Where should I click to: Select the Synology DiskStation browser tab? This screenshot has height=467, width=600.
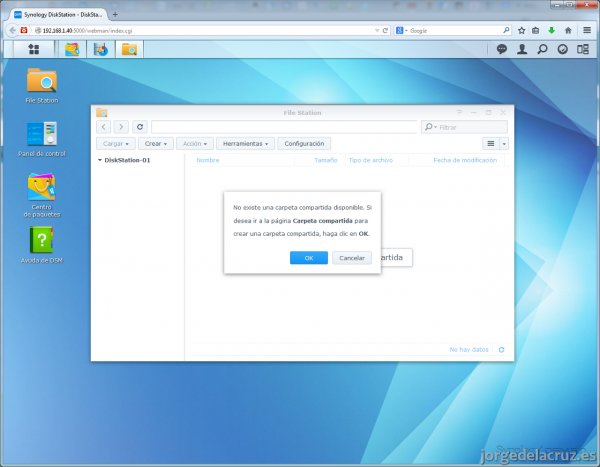59,15
